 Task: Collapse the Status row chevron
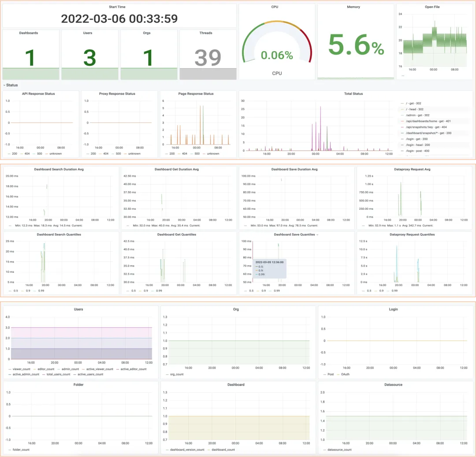(4, 85)
